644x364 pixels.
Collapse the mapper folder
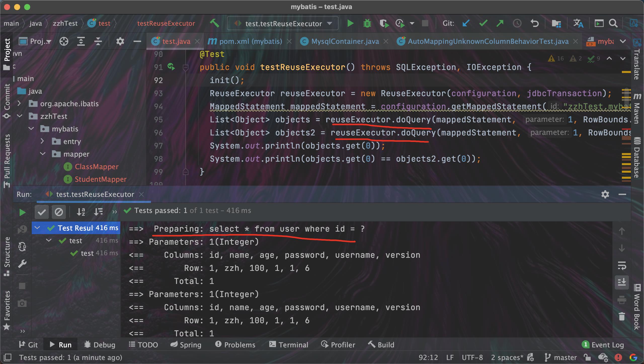[x=43, y=154]
